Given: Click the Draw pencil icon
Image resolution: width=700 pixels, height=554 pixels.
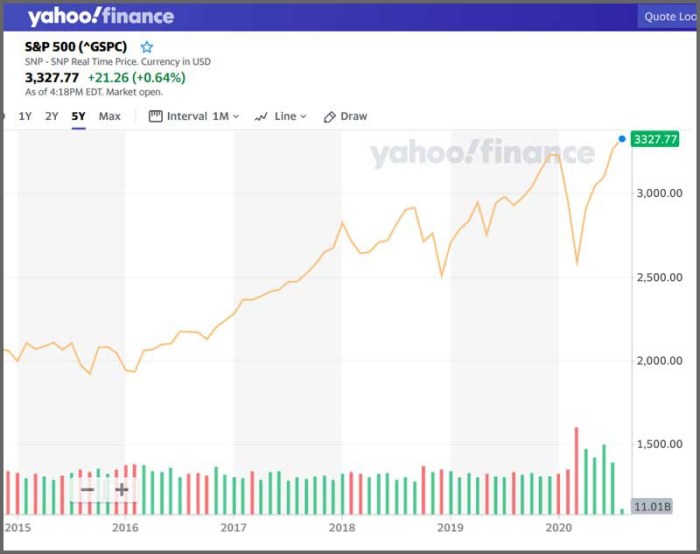Looking at the screenshot, I should 330,117.
